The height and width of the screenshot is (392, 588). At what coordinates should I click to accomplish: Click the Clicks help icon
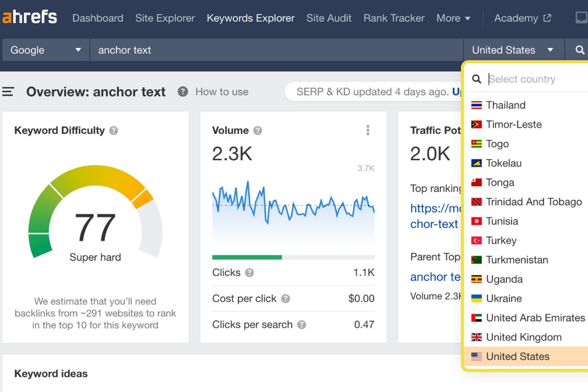pos(249,272)
